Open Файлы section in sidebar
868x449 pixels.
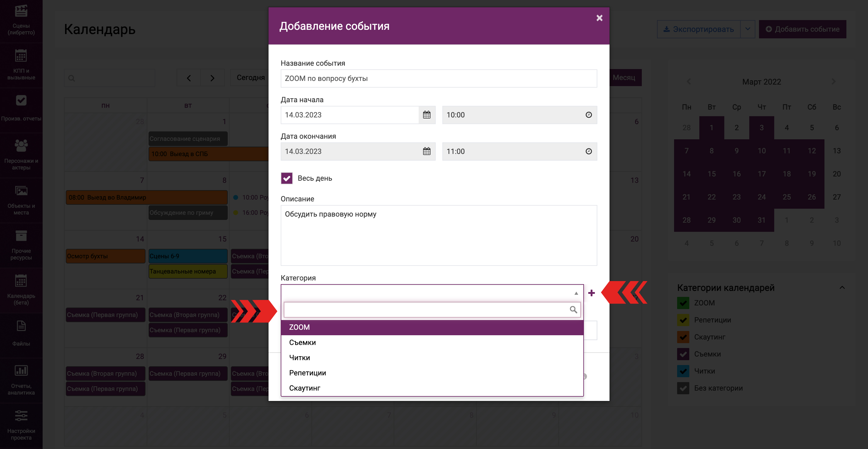21,335
